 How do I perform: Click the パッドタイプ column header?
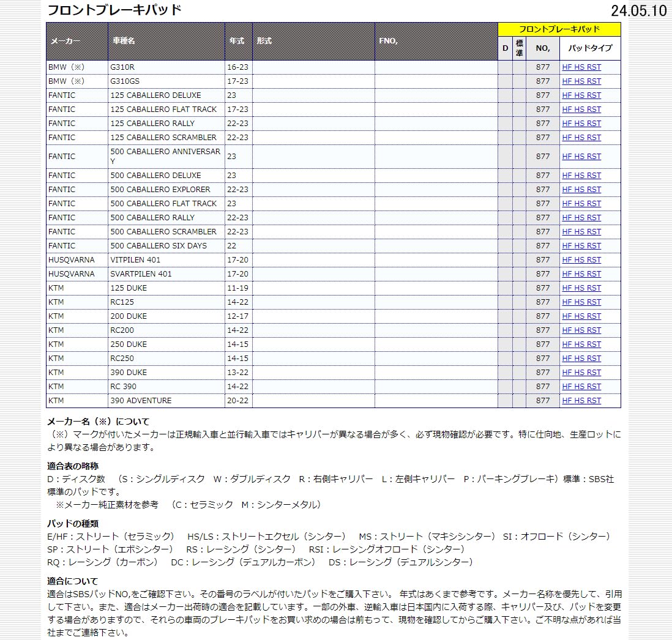590,48
